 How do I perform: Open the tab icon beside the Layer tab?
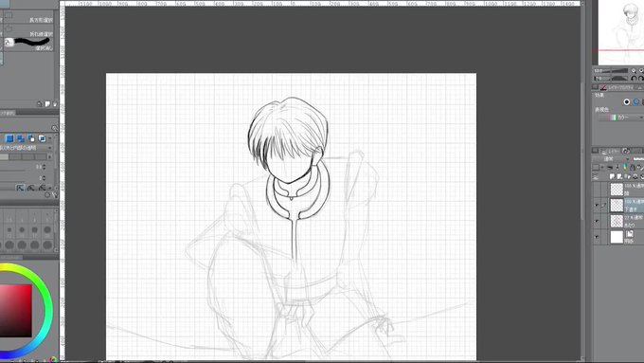coord(625,151)
